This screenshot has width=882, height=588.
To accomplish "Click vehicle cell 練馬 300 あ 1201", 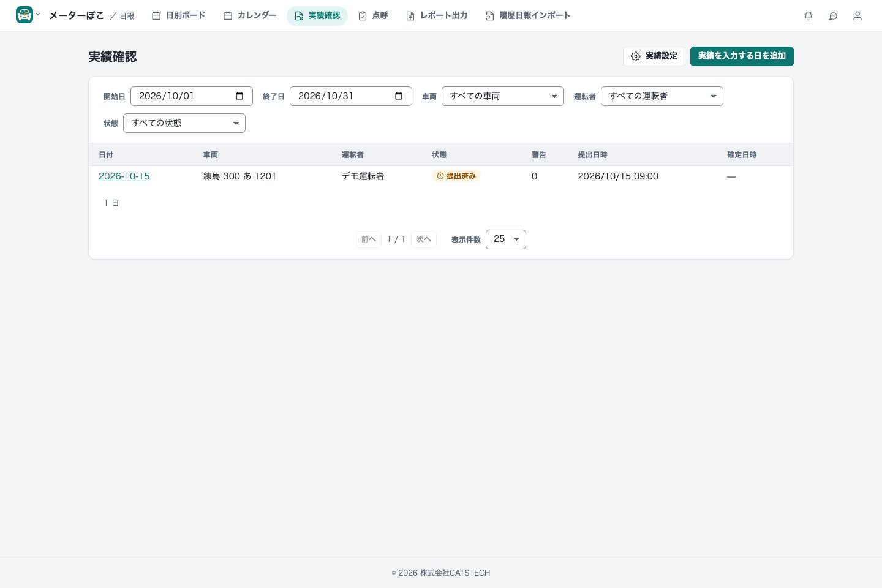I will [239, 176].
